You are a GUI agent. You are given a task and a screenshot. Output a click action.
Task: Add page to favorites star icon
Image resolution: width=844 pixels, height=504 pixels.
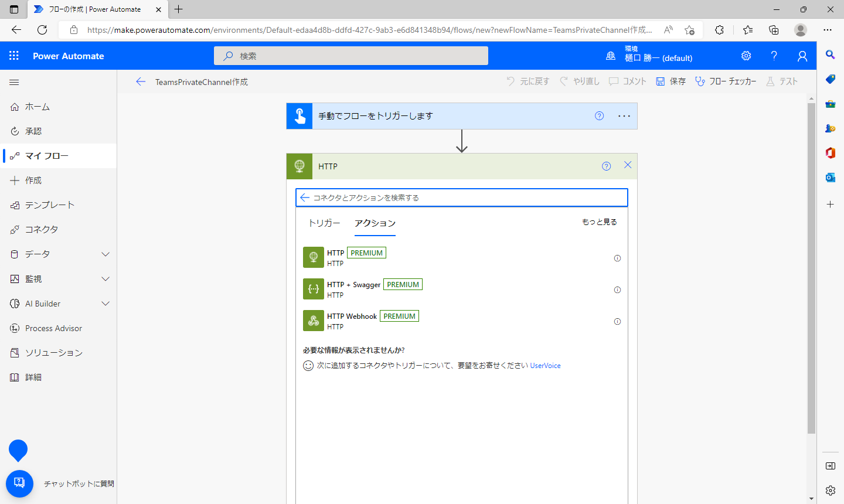[689, 30]
